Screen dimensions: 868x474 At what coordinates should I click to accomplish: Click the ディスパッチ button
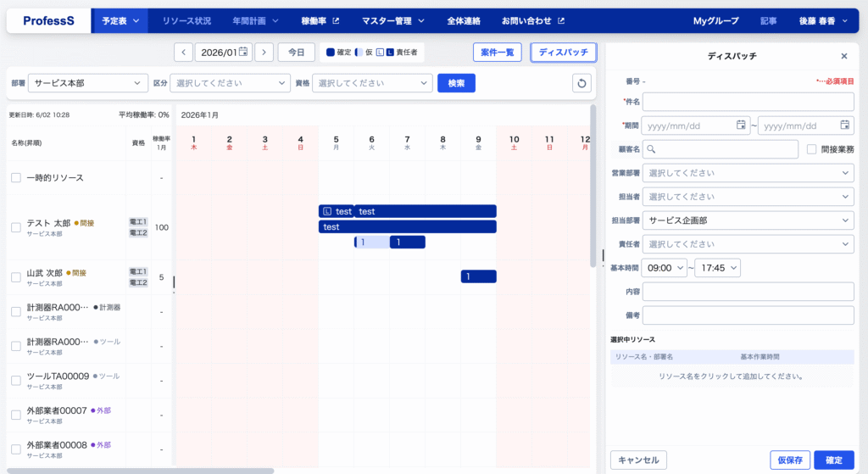[564, 52]
